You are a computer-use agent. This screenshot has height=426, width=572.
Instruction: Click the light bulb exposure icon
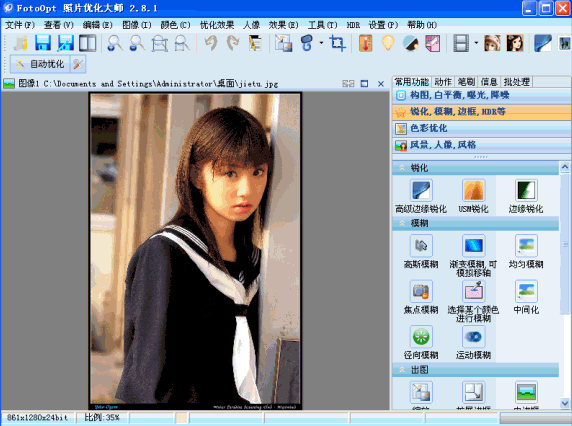[388, 43]
